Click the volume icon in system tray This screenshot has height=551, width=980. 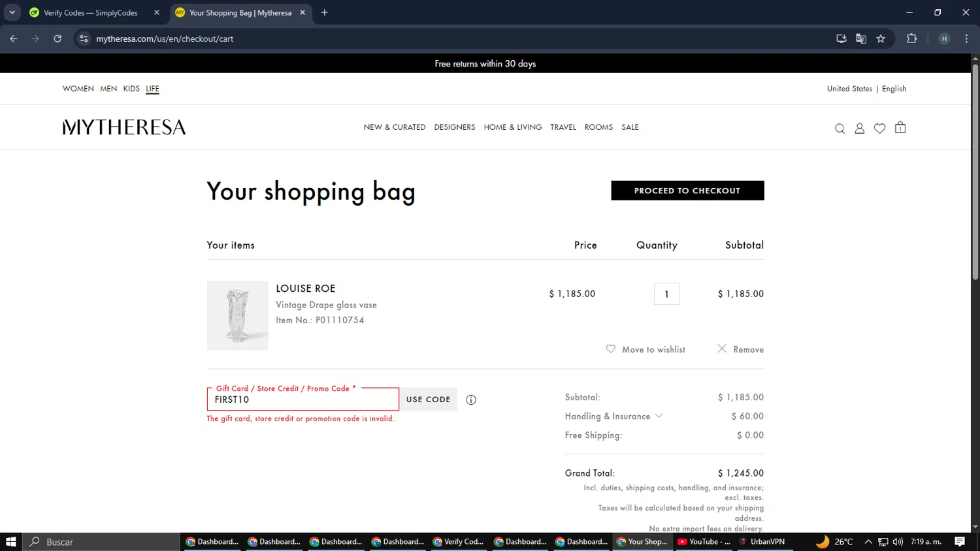[x=898, y=542]
